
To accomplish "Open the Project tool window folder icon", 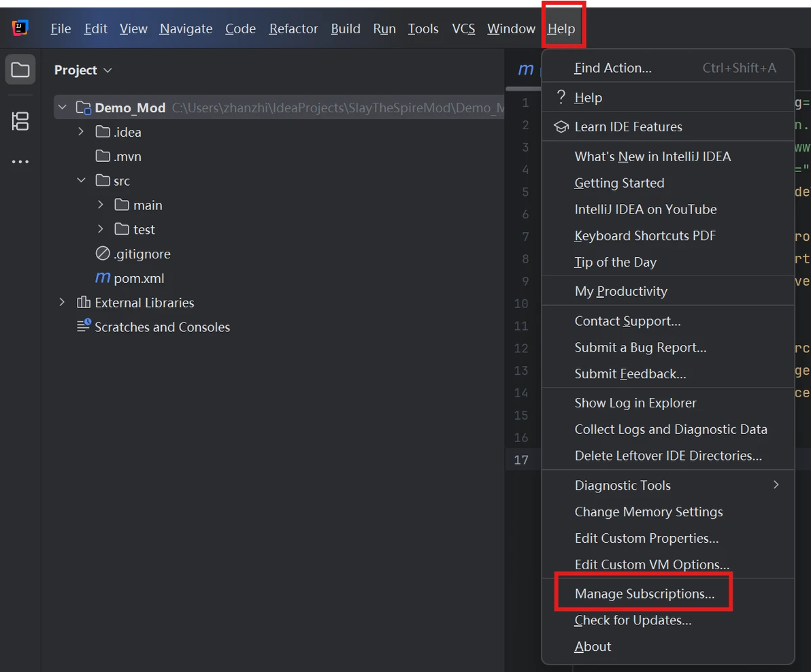I will (20, 69).
